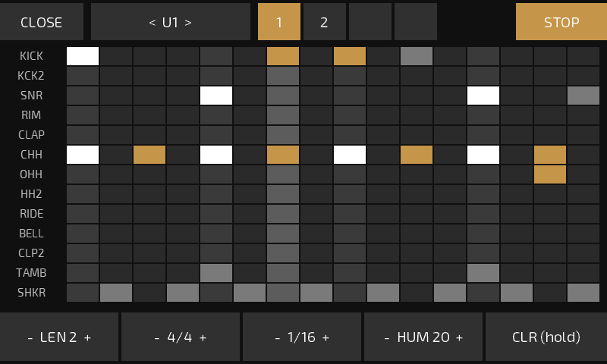Enable the KCK2 cell on step 1
Screen dimensions: 607x364
(x=83, y=76)
